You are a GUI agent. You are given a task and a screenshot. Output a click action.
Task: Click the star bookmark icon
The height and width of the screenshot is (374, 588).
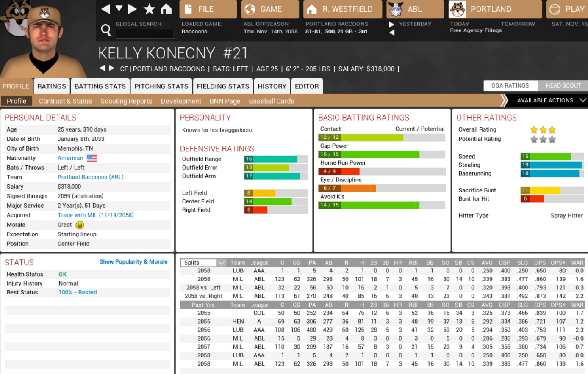tap(149, 9)
